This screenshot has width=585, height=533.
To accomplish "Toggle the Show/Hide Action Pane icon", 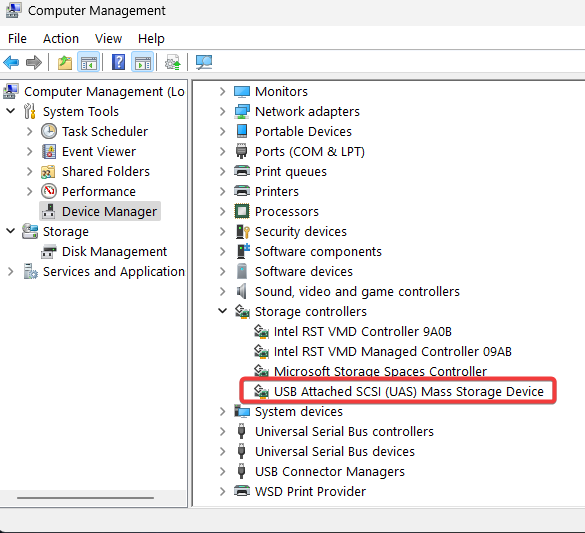I will click(143, 62).
